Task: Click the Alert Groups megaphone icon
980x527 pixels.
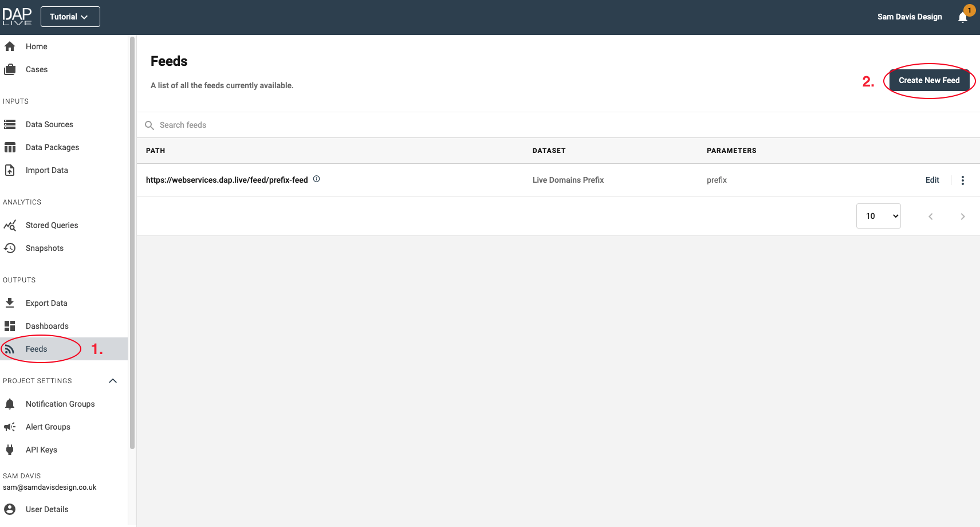Action: 10,427
